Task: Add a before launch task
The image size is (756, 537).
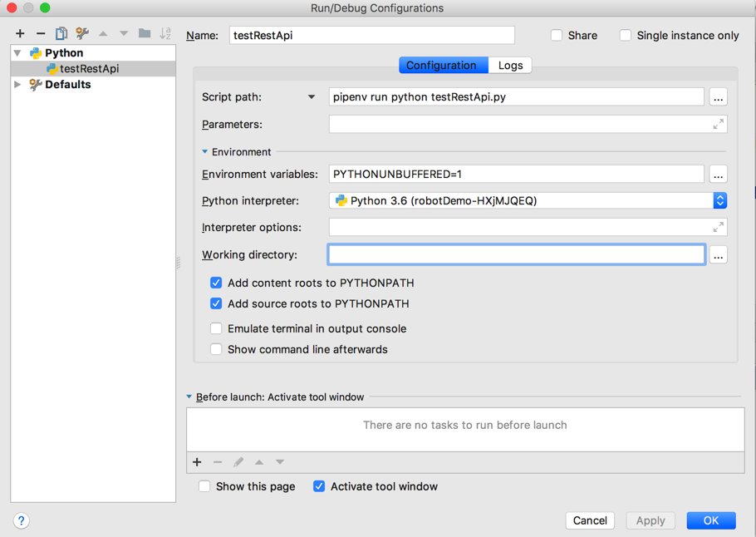Action: 197,462
